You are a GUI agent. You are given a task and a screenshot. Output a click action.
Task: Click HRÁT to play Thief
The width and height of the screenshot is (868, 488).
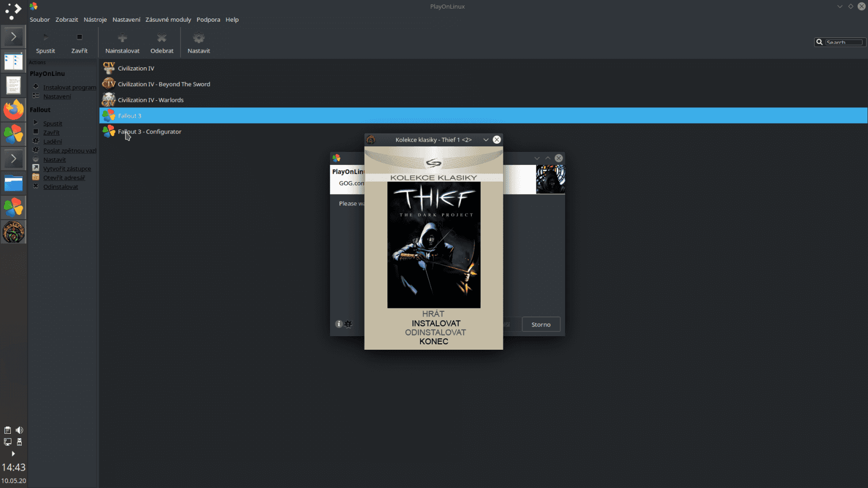pos(433,313)
